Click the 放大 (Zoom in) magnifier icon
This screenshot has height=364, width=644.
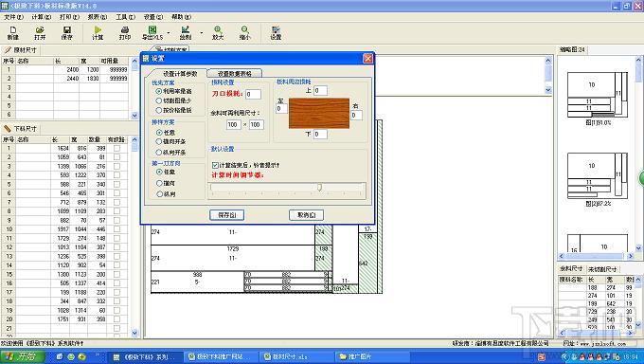(218, 32)
